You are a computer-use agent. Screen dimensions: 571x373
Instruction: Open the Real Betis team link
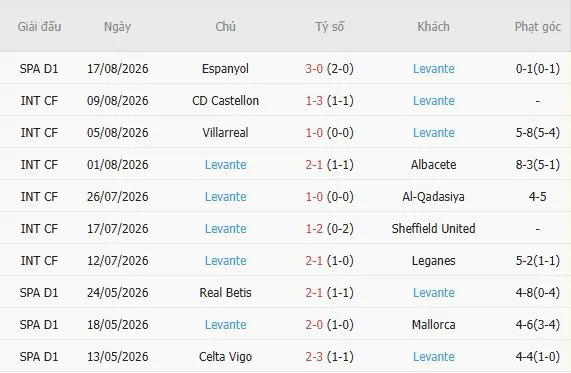[x=225, y=293]
